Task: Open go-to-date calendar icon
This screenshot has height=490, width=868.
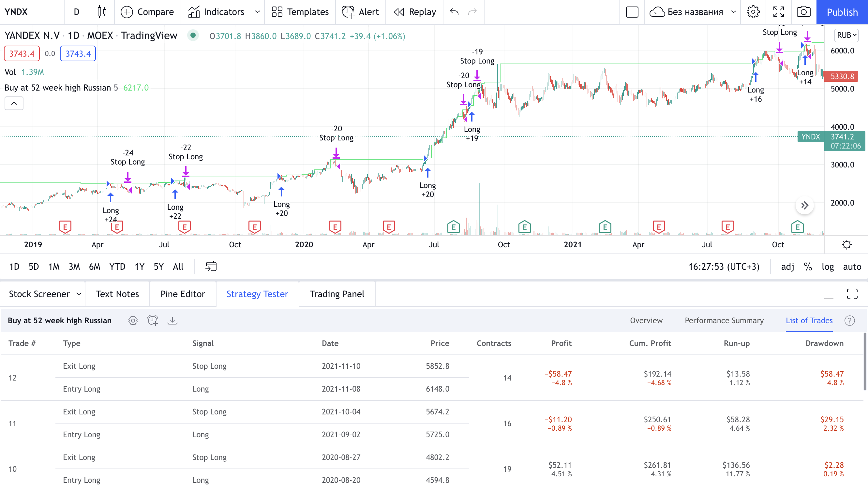Action: [x=211, y=267]
